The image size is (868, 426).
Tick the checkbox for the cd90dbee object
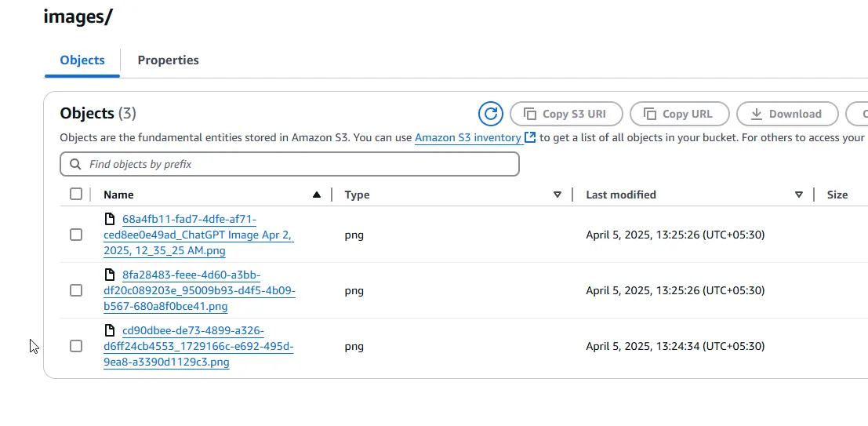[x=76, y=346]
